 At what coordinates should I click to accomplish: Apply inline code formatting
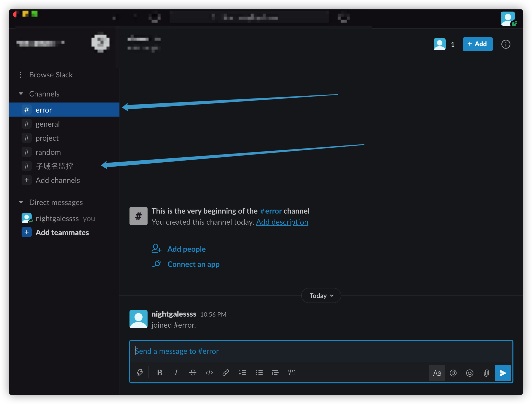point(209,373)
